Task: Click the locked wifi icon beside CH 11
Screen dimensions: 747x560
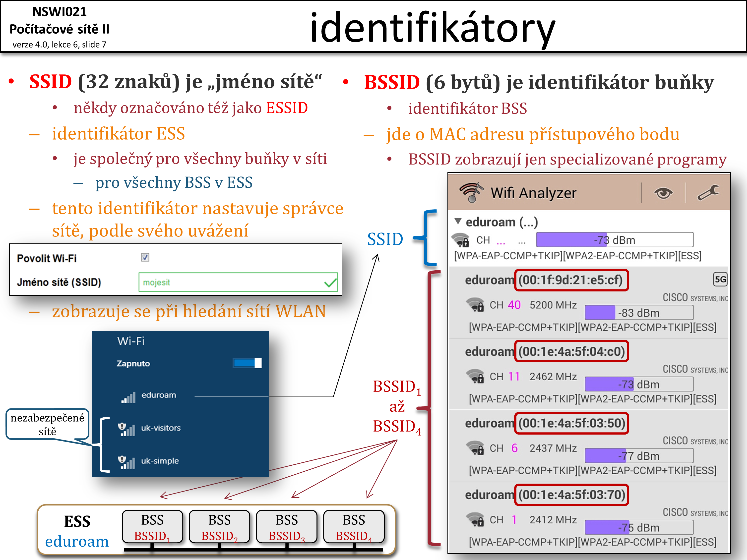Action: [x=475, y=376]
